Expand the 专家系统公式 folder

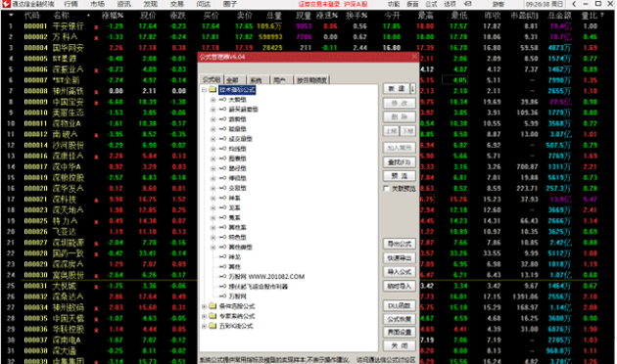[205, 316]
